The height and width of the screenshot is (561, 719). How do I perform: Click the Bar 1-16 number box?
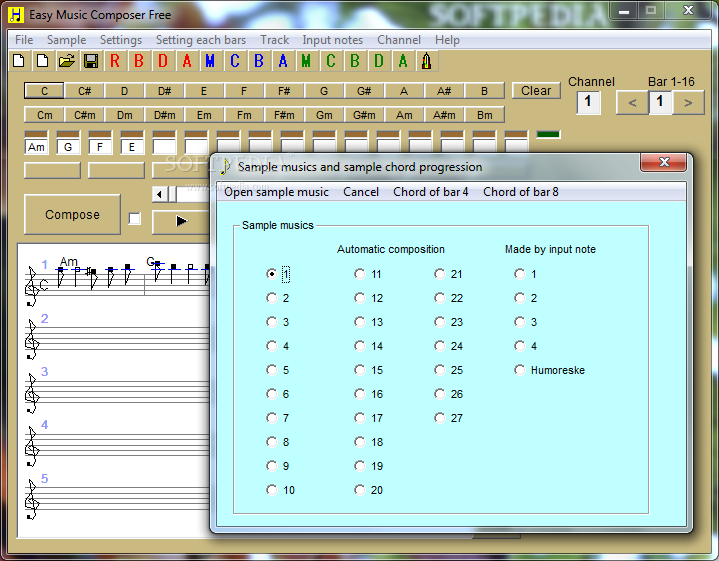(660, 102)
